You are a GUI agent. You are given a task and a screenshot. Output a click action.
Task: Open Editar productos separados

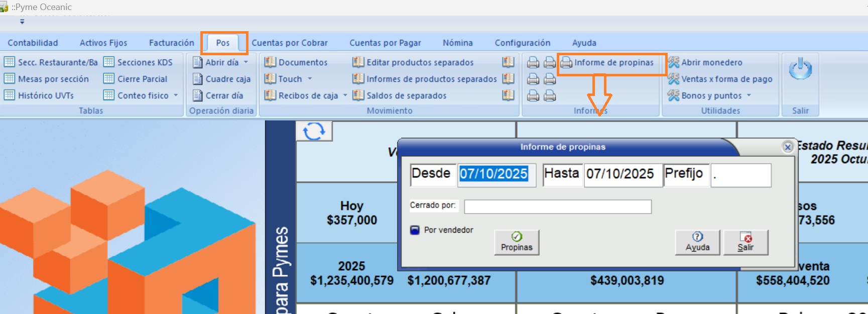tap(420, 62)
